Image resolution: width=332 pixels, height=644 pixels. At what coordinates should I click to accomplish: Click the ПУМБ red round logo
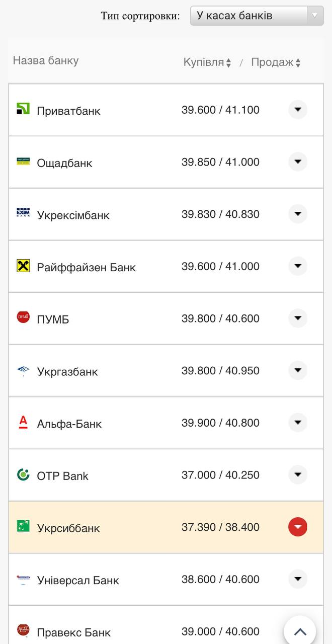(23, 317)
